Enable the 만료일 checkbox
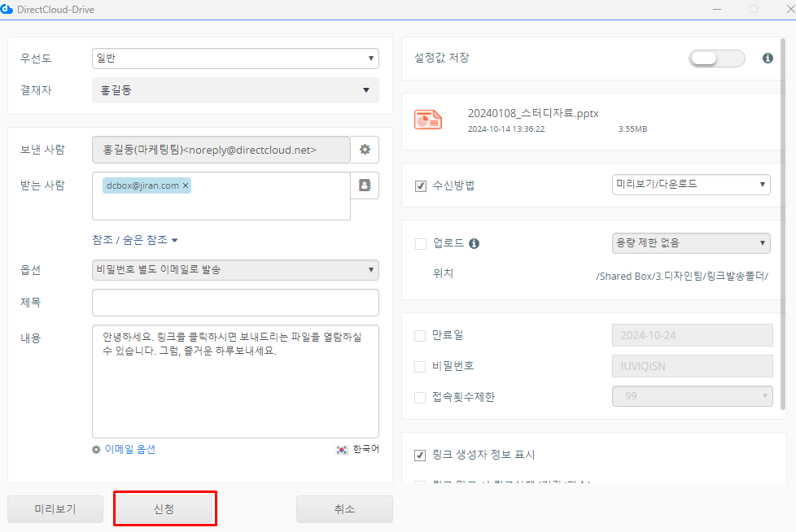This screenshot has height=532, width=796. tap(421, 335)
